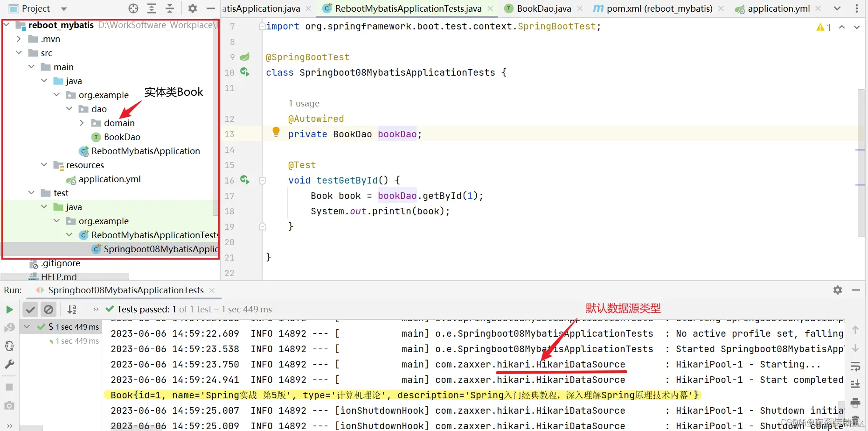Click the '1 usage' hint link

304,103
